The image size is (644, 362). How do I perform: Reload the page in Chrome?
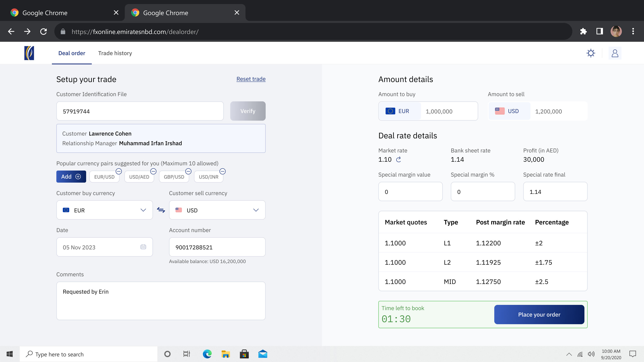tap(43, 32)
